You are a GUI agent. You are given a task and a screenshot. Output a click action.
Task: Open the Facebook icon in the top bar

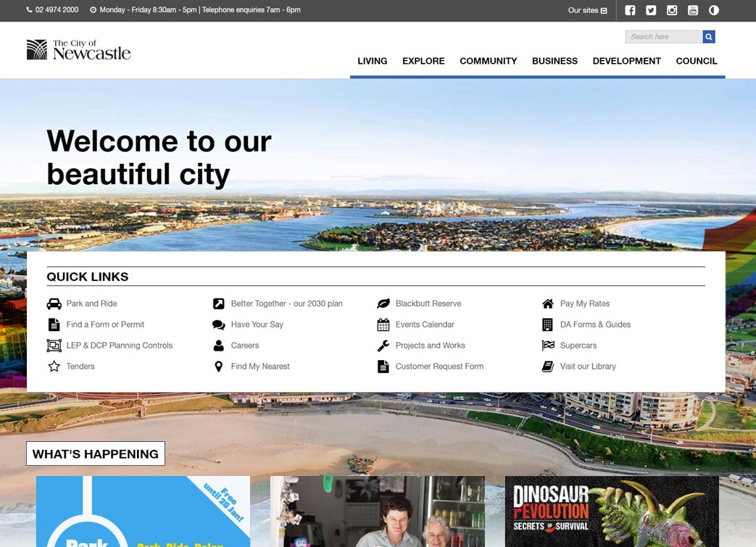coord(629,10)
